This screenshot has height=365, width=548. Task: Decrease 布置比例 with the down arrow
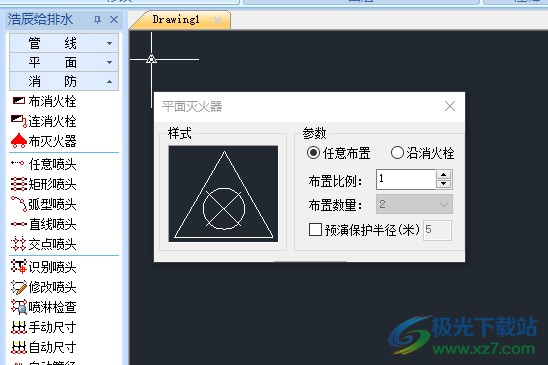pos(444,184)
